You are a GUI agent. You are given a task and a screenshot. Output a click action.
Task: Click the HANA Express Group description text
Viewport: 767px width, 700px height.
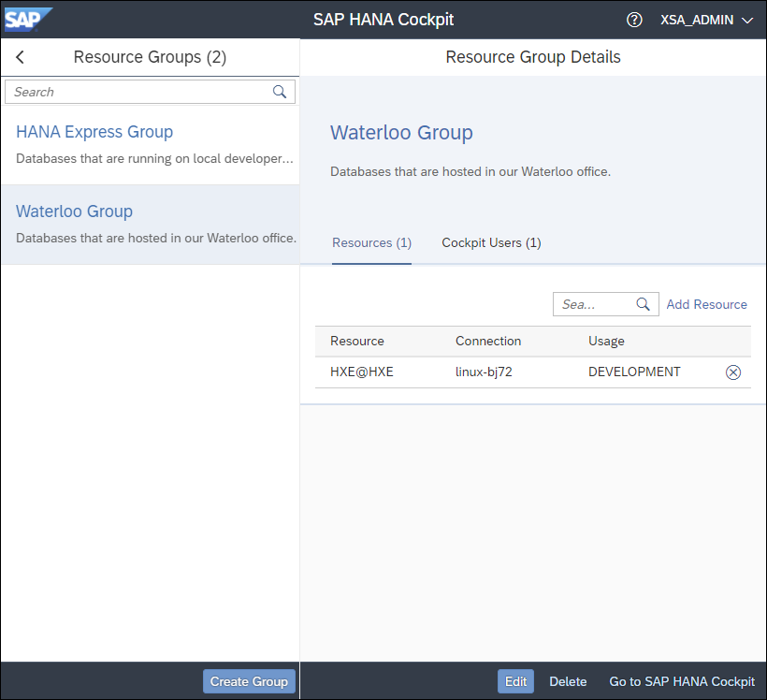(154, 158)
